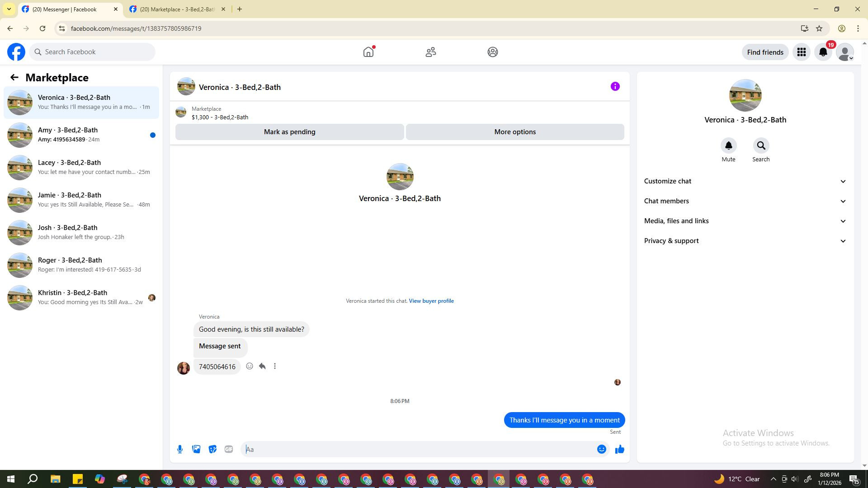The width and height of the screenshot is (868, 488).
Task: Click the voice clip microphone icon
Action: tap(180, 449)
